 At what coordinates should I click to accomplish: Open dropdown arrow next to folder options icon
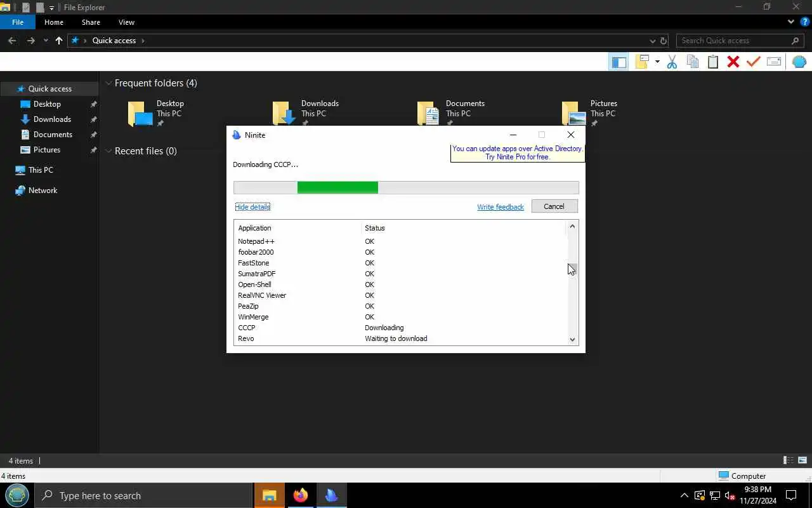point(657,62)
